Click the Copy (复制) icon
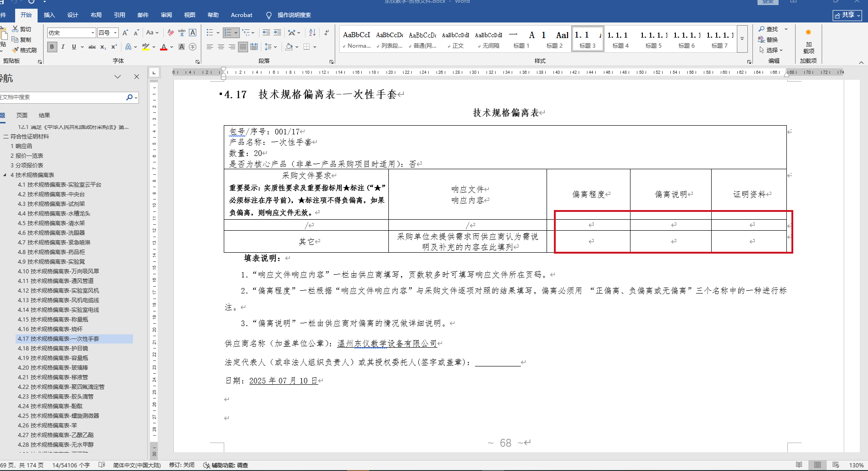The width and height of the screenshot is (868, 471). point(15,39)
